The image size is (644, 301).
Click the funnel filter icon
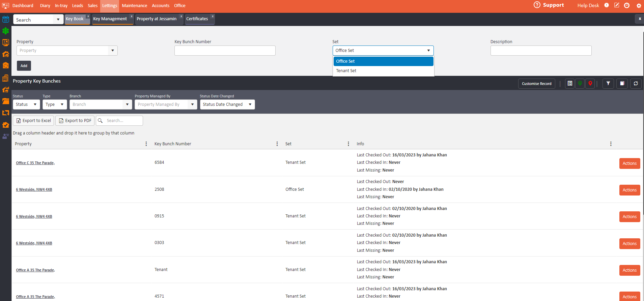coord(608,84)
